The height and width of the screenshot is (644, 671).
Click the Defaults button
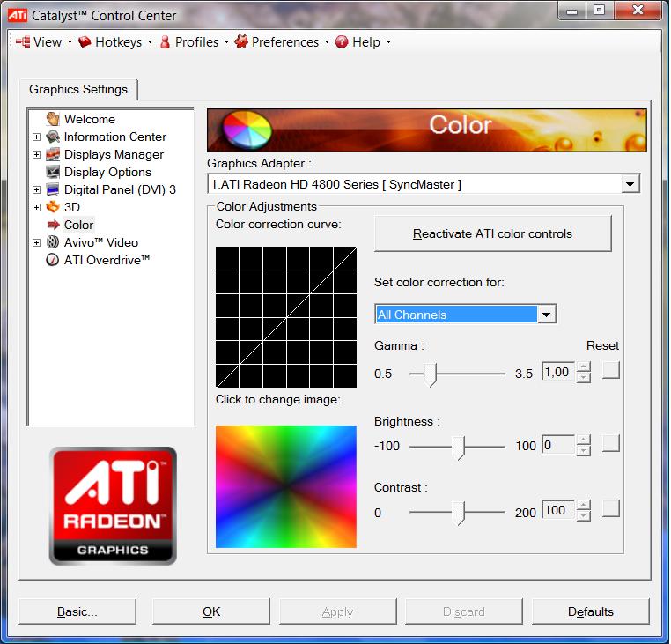coord(590,611)
